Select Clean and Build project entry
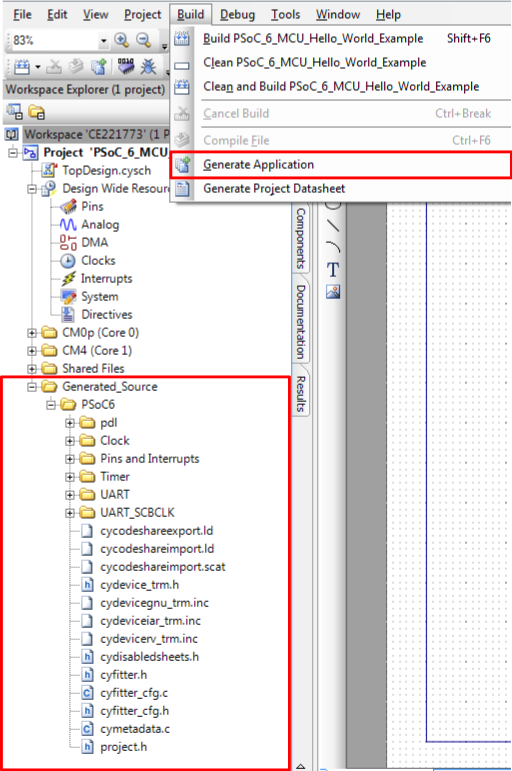The image size is (512, 771). coord(340,87)
